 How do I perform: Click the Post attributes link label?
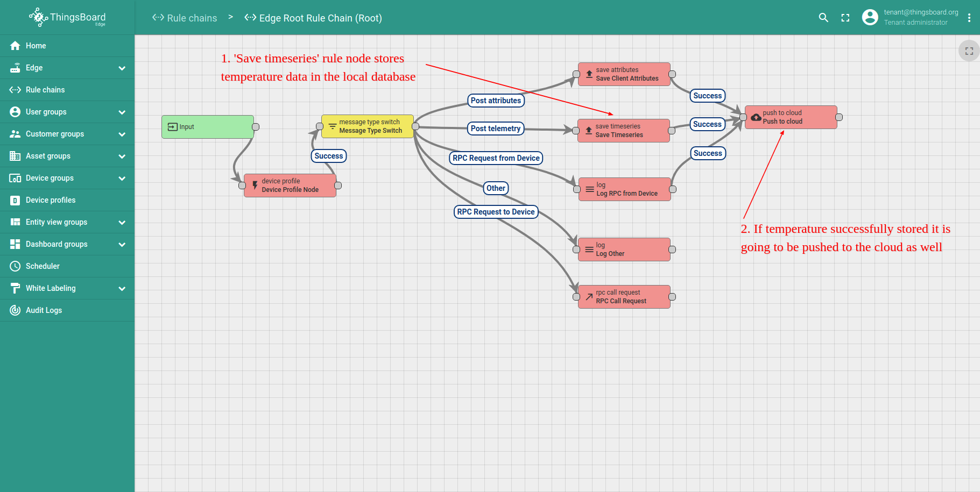tap(496, 101)
